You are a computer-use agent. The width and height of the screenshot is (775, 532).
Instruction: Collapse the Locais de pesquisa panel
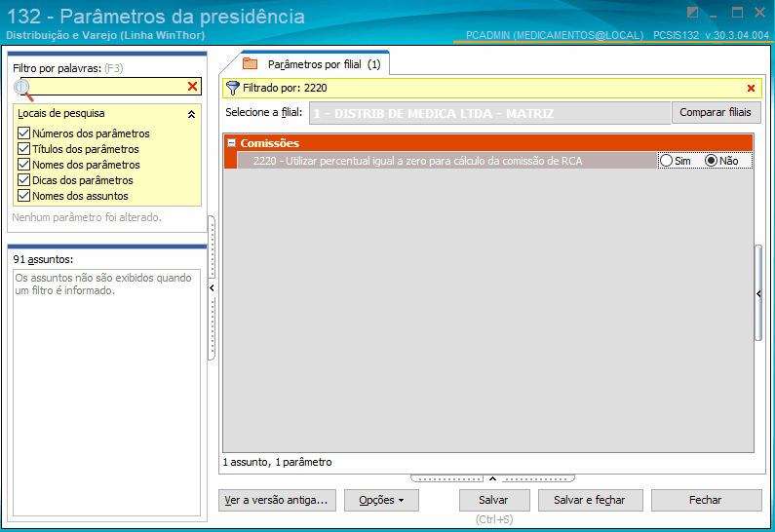tap(191, 114)
